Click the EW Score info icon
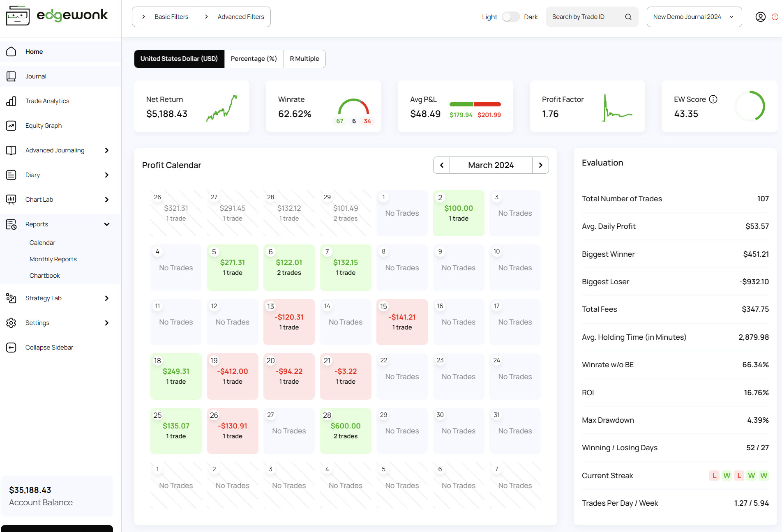The width and height of the screenshot is (782, 532). (x=713, y=99)
